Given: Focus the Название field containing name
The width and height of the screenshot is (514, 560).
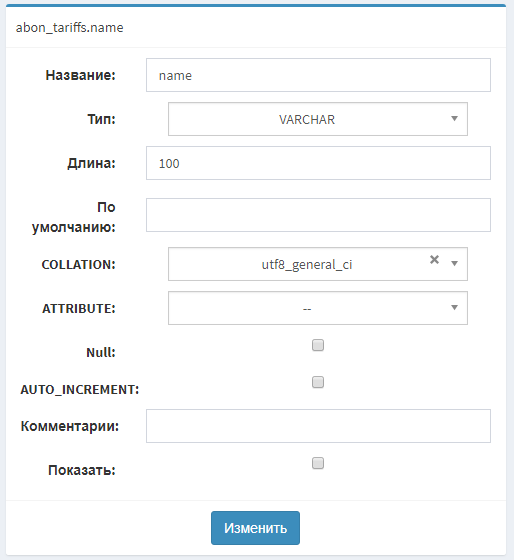Looking at the screenshot, I should [318, 75].
